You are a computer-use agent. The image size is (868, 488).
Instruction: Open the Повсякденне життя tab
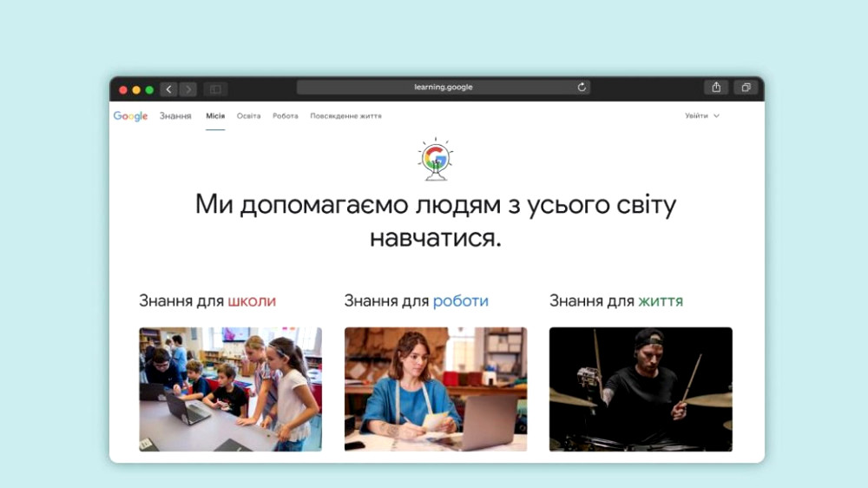click(345, 116)
